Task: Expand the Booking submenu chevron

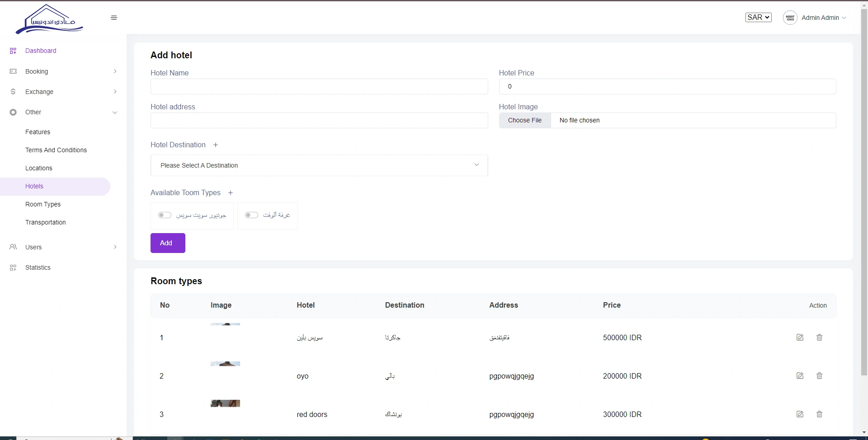Action: [x=115, y=71]
